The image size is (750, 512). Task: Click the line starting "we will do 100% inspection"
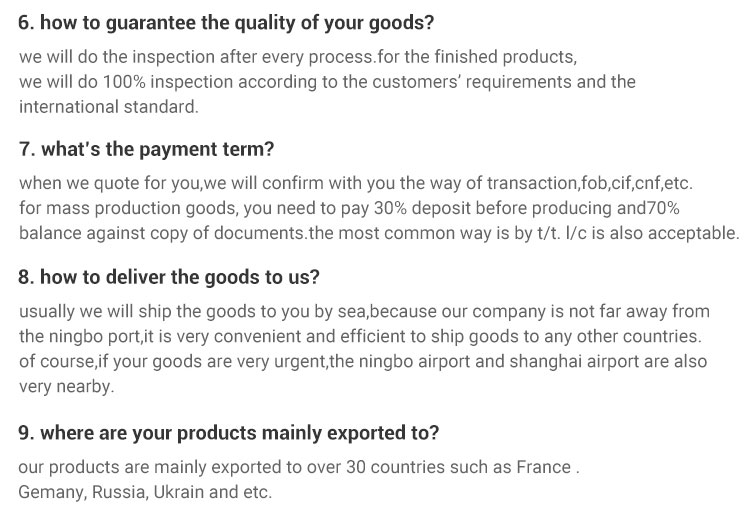coord(327,81)
